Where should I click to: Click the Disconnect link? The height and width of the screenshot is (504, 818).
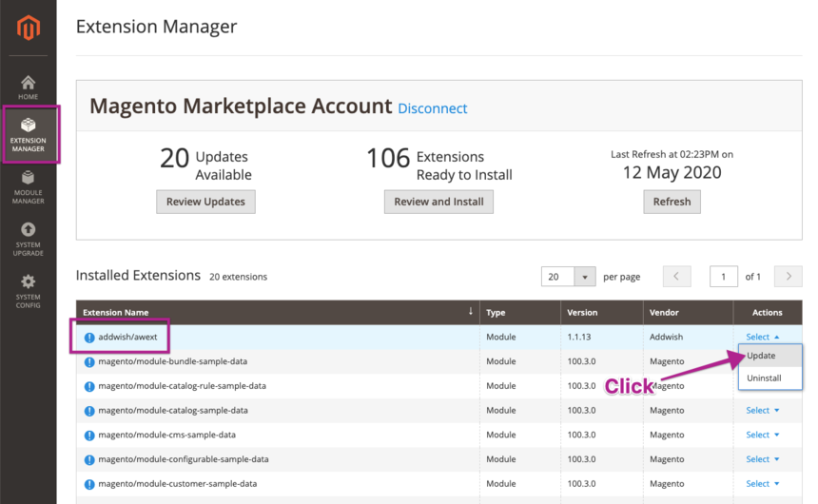(432, 108)
